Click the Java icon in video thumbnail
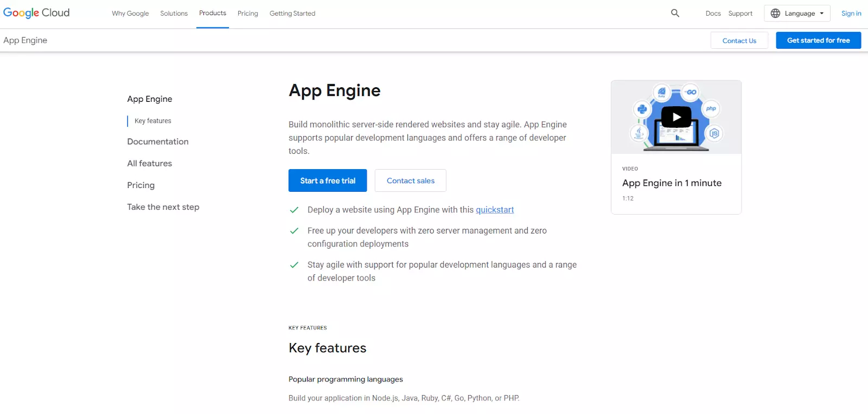 [x=639, y=132]
